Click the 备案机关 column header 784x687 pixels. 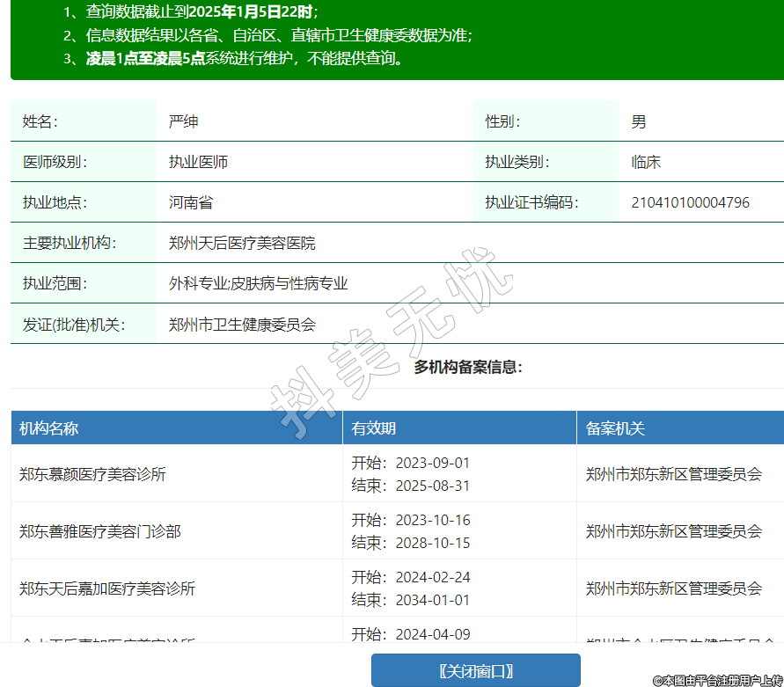pyautogui.click(x=615, y=428)
